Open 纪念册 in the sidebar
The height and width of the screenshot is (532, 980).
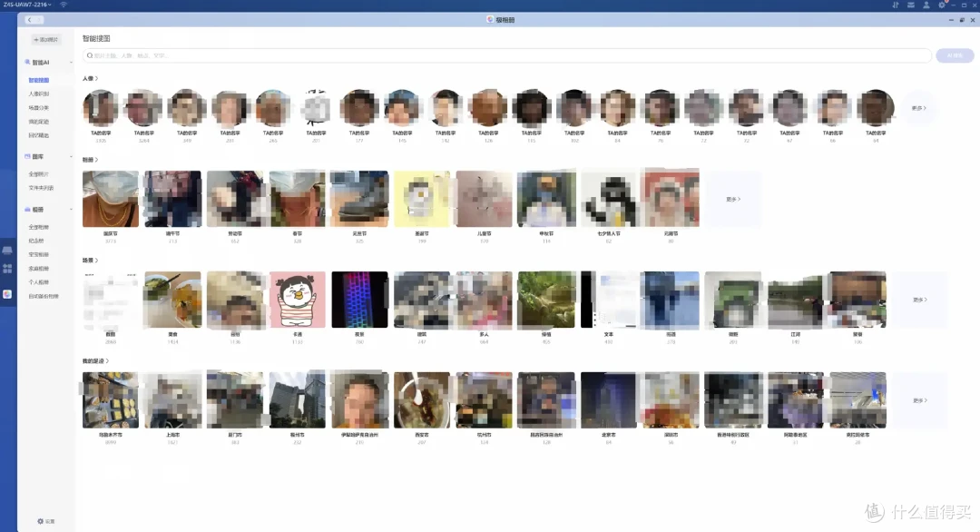[36, 241]
